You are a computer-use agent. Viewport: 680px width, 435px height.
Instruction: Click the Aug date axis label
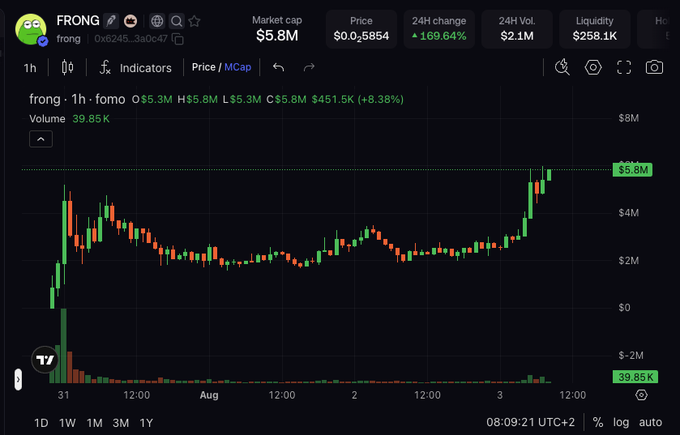(209, 395)
